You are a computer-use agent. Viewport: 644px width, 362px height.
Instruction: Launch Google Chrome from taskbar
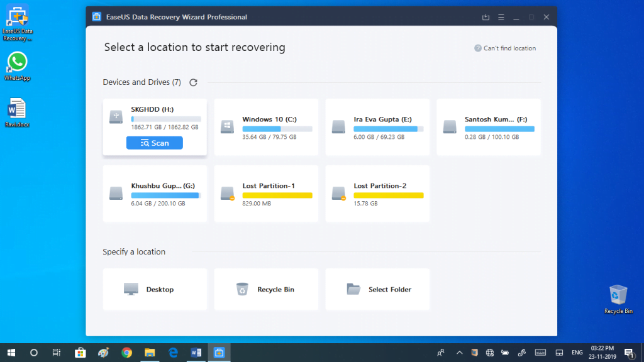[126, 353]
